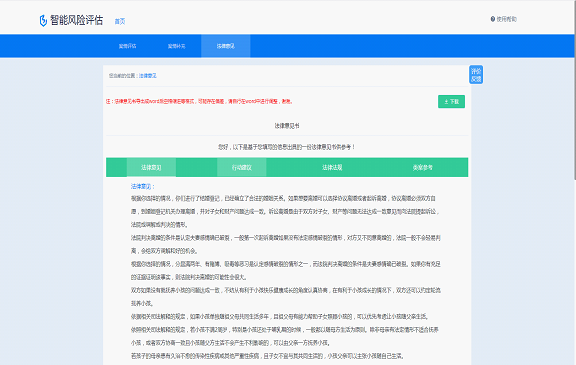Click the green download button with arrow icon
Viewport: 576px width, 365px height.
451,102
